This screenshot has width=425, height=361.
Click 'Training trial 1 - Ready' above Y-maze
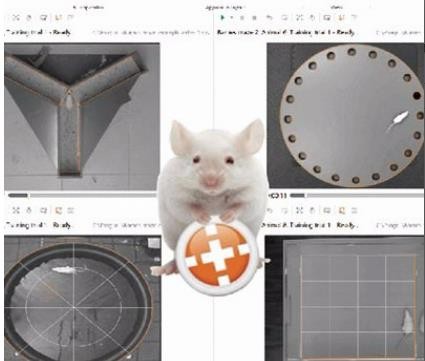click(38, 32)
